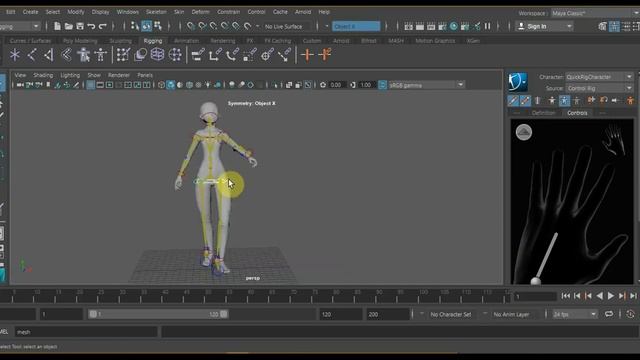Click the Render current frame clapper icon
Image resolution: width=640 pixels, height=360 pixels.
(x=420, y=27)
